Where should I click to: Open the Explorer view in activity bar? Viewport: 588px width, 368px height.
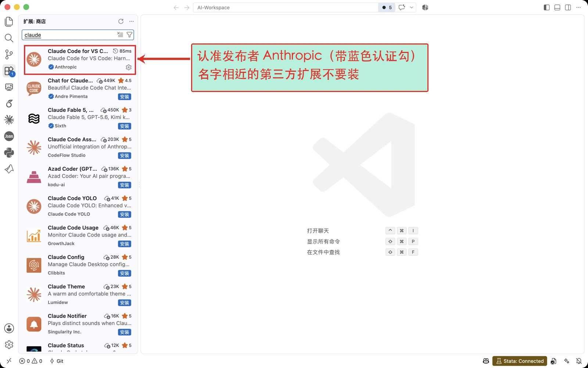coord(9,22)
